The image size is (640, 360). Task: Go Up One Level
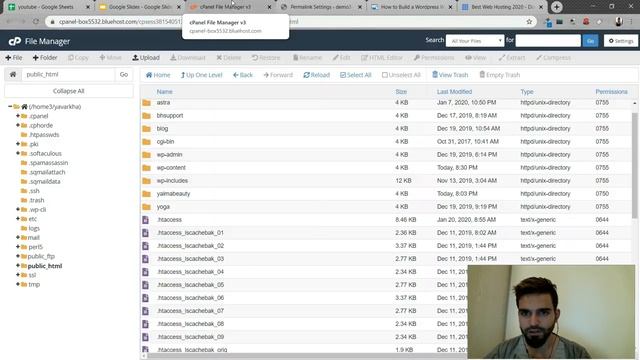tap(201, 75)
